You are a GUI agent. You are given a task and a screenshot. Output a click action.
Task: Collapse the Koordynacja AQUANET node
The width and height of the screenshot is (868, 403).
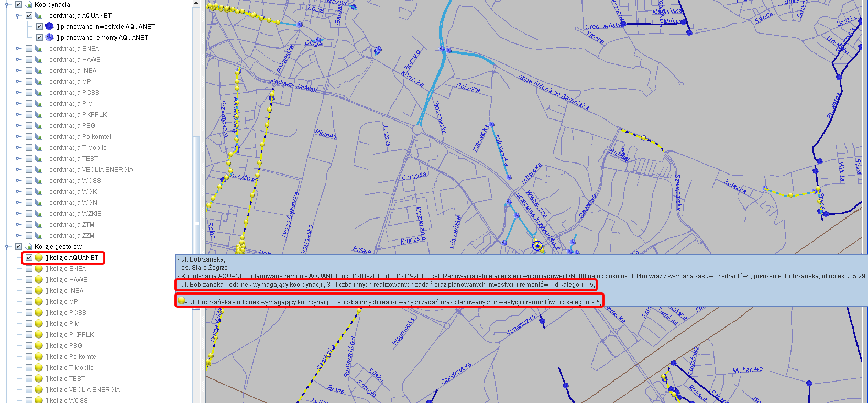point(18,15)
